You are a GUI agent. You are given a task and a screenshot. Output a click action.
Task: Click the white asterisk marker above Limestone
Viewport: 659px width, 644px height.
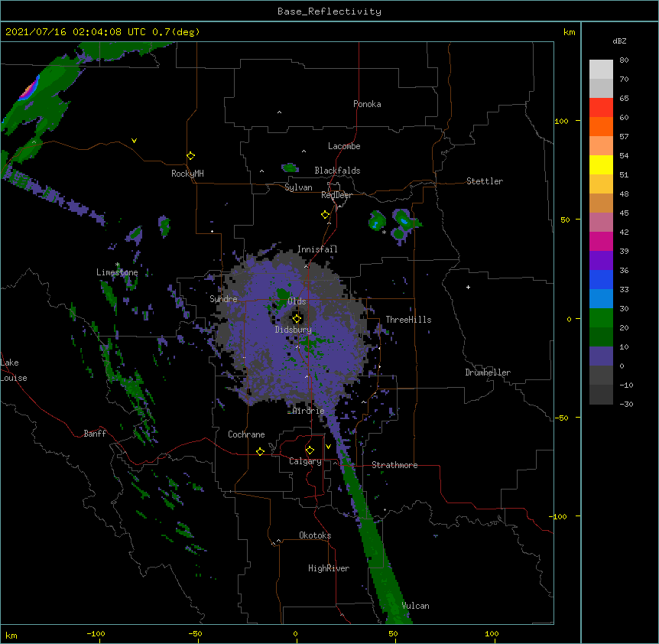pos(118,265)
